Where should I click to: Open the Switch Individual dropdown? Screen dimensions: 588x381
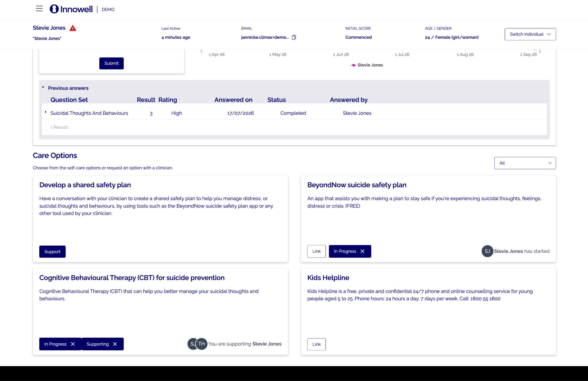click(x=530, y=34)
